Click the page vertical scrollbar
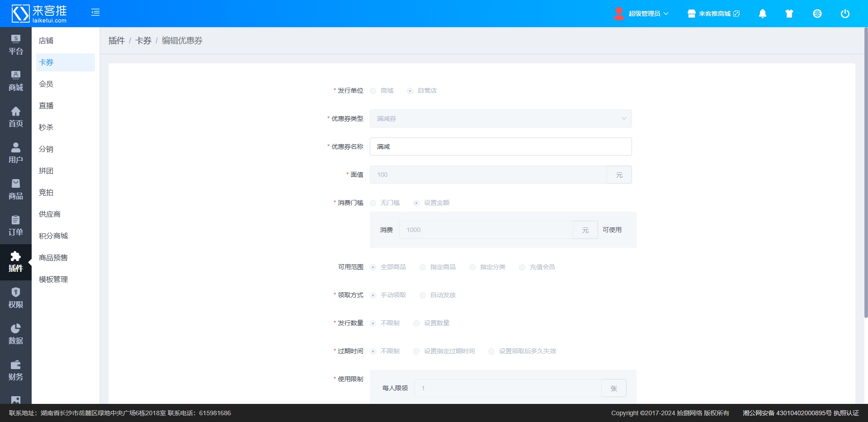 (x=865, y=172)
